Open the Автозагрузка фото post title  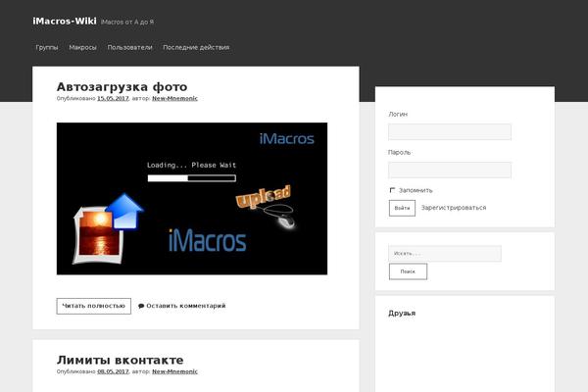coord(122,86)
